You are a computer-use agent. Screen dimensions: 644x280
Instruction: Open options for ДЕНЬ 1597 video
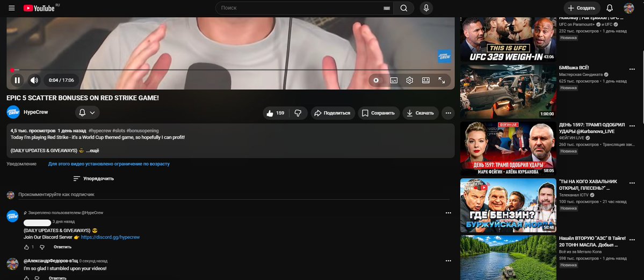633,126
